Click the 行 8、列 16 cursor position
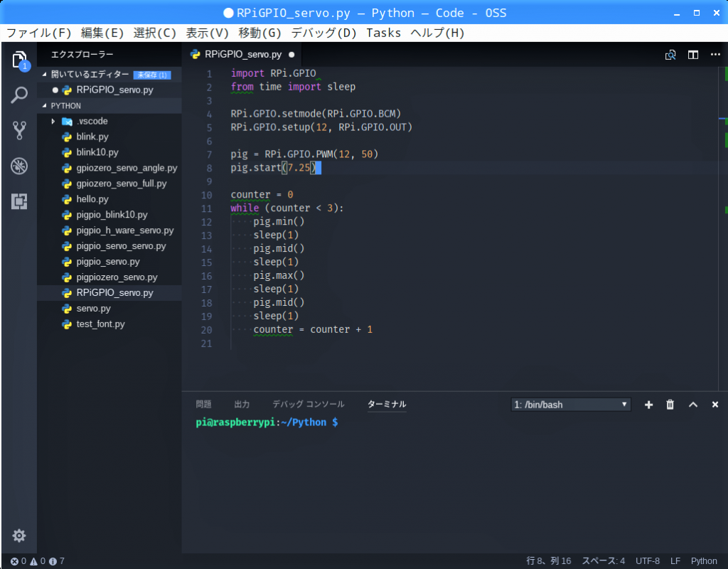Screen dimensions: 728x569 pos(548,561)
